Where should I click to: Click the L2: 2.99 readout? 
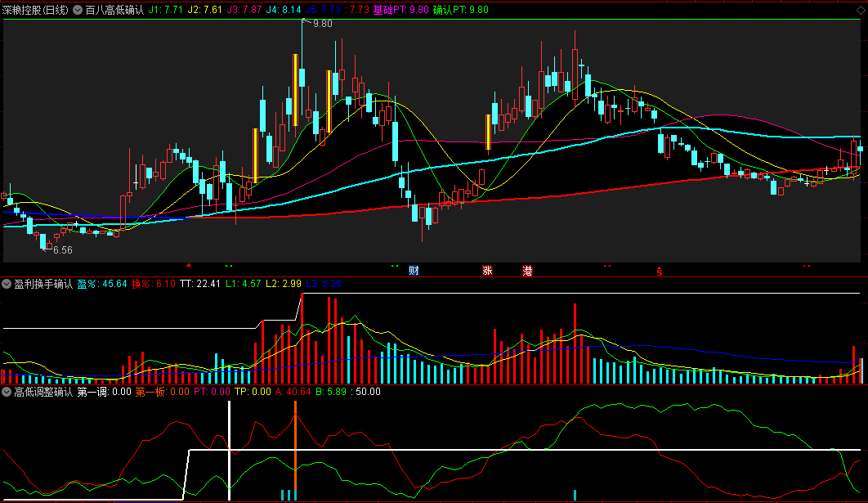pyautogui.click(x=284, y=284)
